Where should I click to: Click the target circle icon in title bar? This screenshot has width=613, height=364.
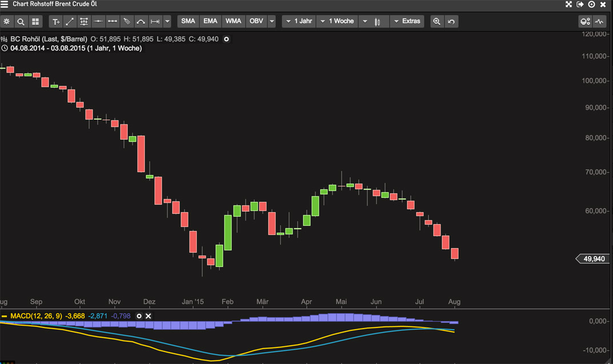(591, 5)
